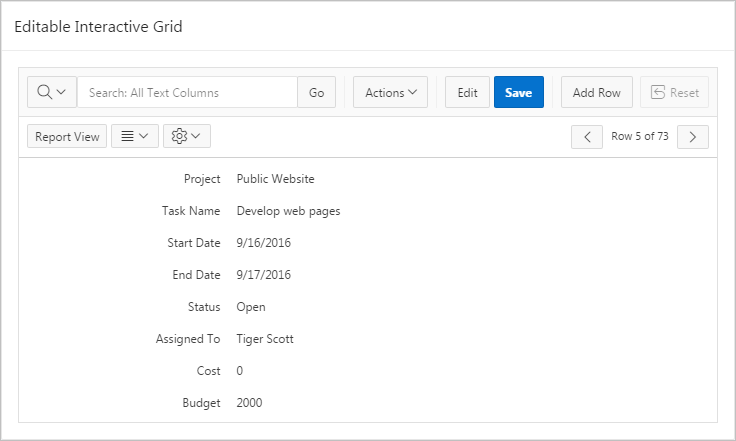The width and height of the screenshot is (736, 441).
Task: Open the row actions hamburger menu
Action: 135,136
